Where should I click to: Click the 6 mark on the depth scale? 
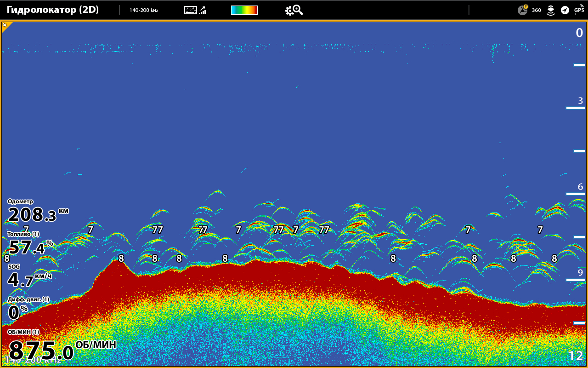point(580,187)
